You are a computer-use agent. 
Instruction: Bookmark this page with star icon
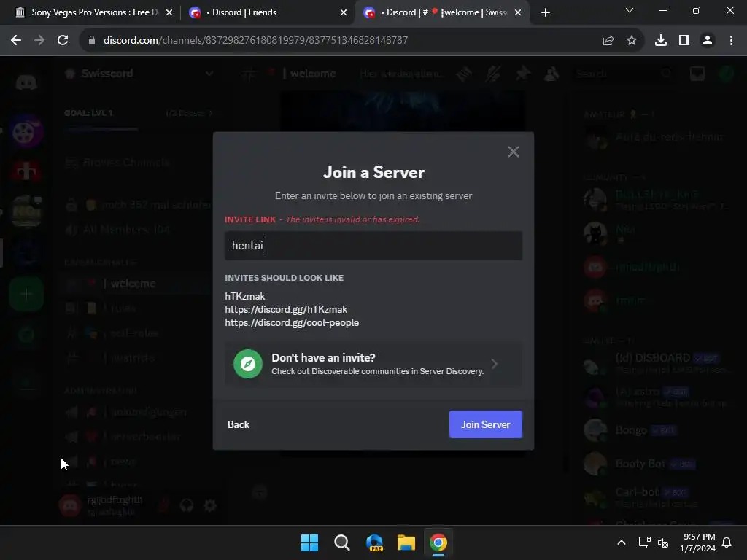click(632, 41)
